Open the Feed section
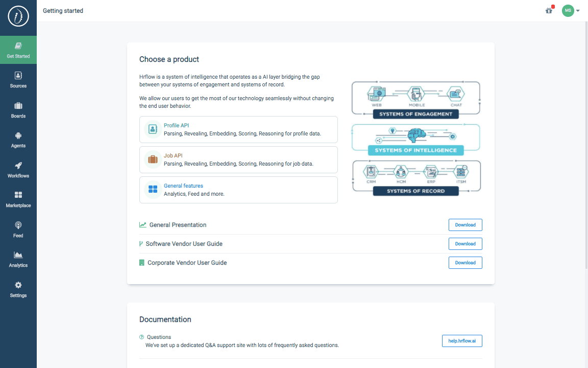 (18, 229)
